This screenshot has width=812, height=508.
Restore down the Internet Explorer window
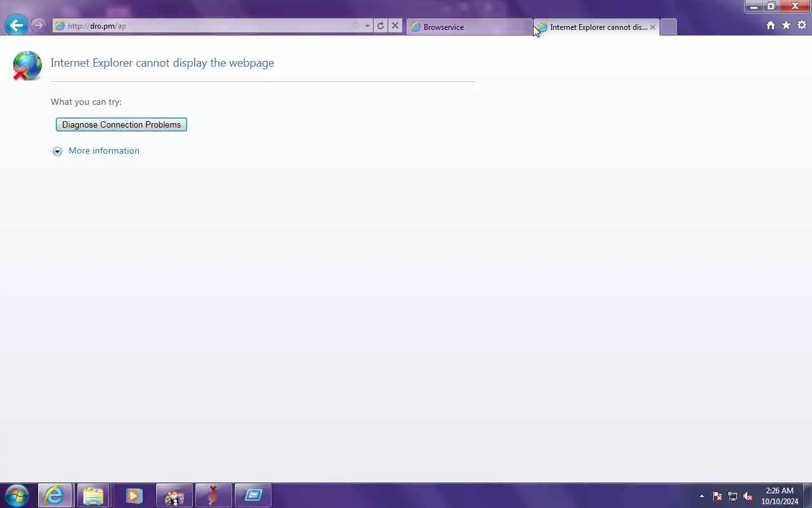tap(771, 6)
